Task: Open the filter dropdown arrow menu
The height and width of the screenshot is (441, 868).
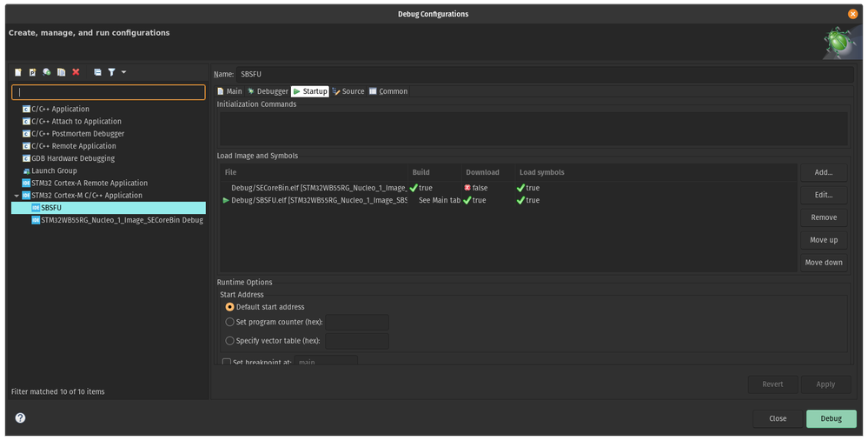Action: click(123, 72)
